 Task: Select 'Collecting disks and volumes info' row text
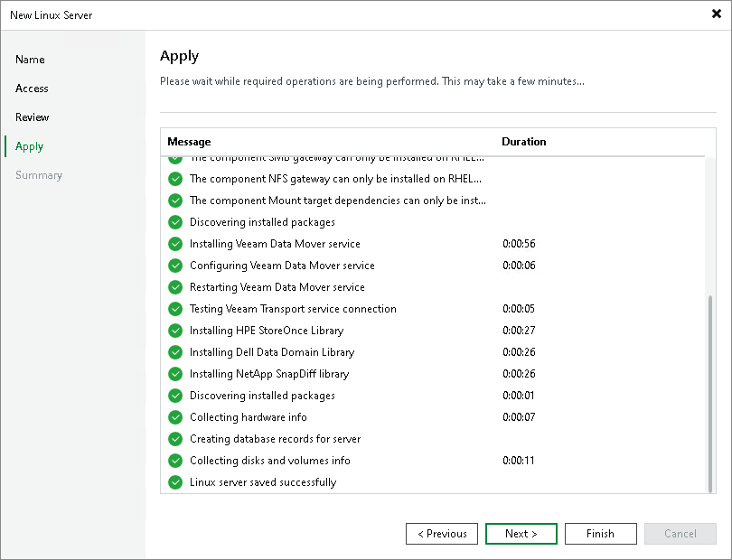[x=270, y=461]
